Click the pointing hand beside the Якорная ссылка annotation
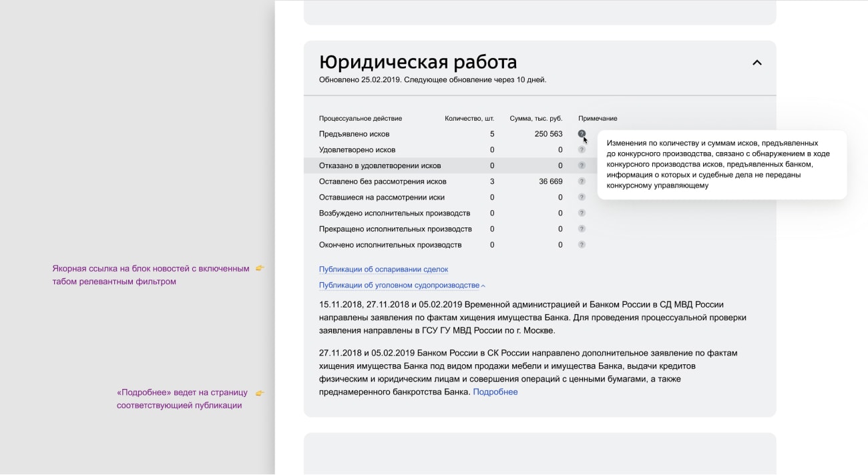The width and height of the screenshot is (868, 475). (x=260, y=268)
